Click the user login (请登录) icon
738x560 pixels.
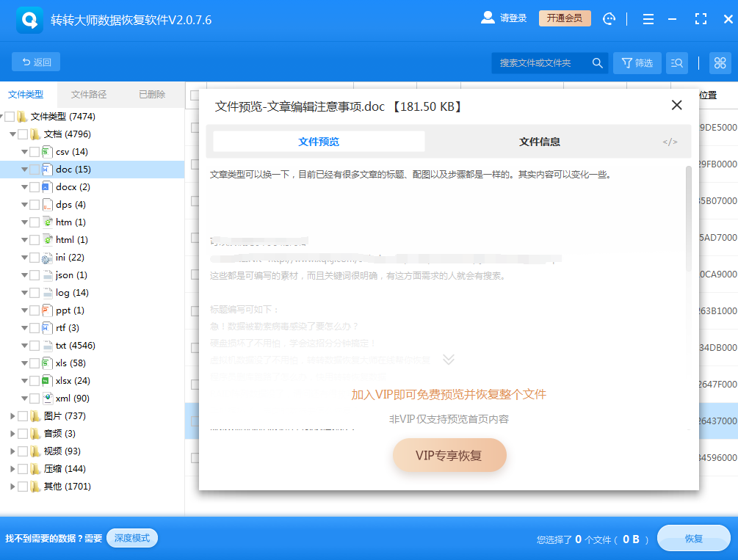[486, 19]
